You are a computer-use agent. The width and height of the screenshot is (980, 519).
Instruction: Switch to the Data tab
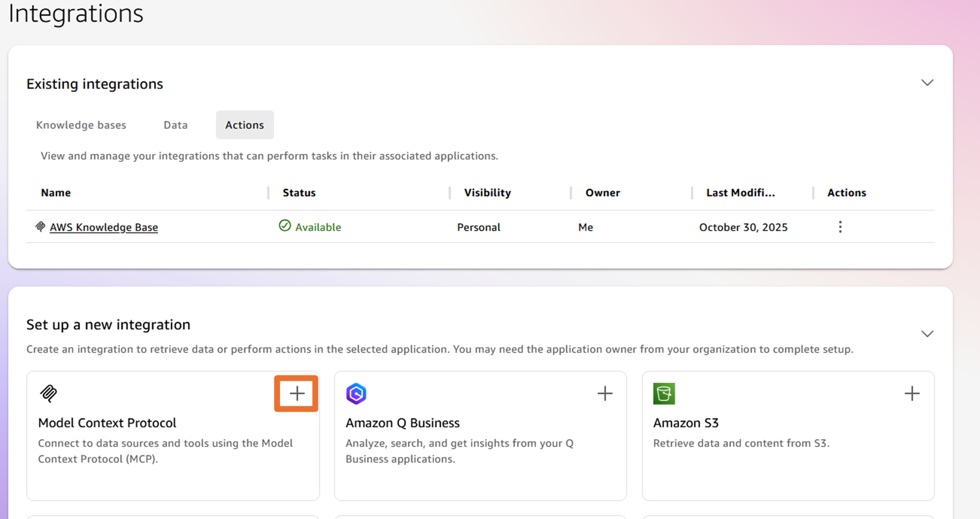(x=176, y=125)
